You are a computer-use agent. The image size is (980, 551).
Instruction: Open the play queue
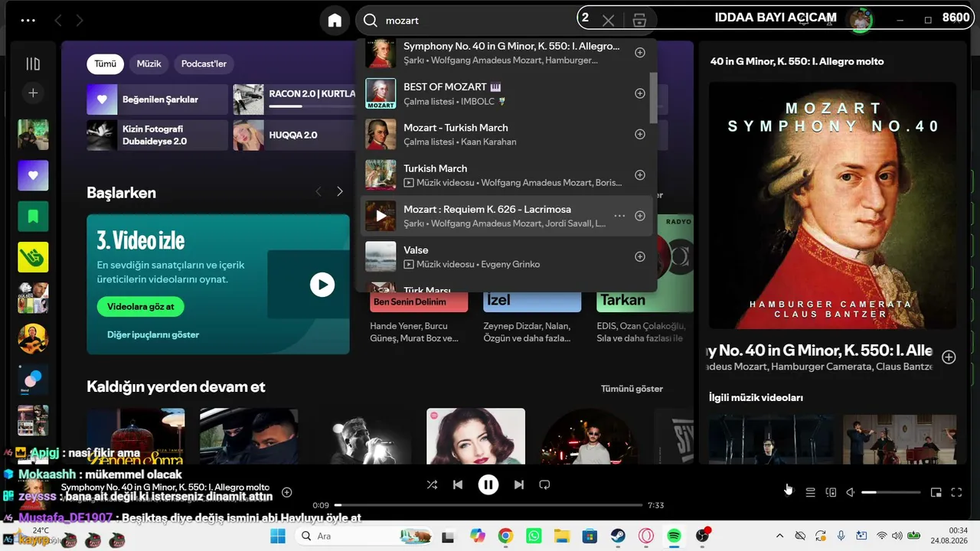click(810, 492)
